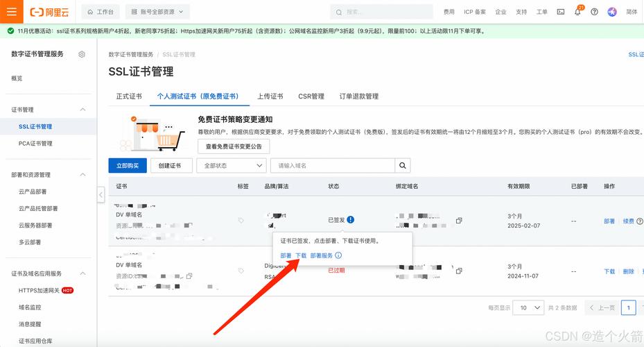Click the blue info icon next to 已签发
644x347 pixels.
(350, 219)
